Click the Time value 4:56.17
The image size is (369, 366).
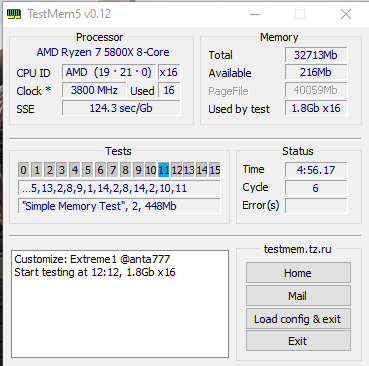pyautogui.click(x=316, y=170)
